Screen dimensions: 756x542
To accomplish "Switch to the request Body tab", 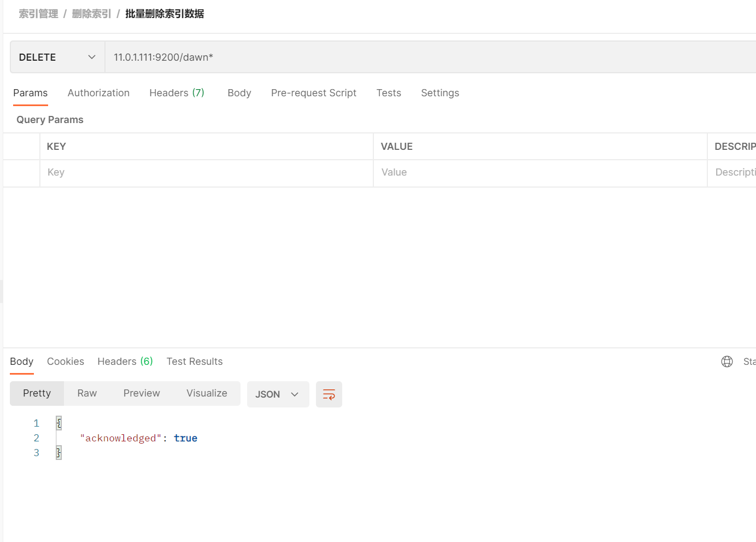I will point(239,93).
